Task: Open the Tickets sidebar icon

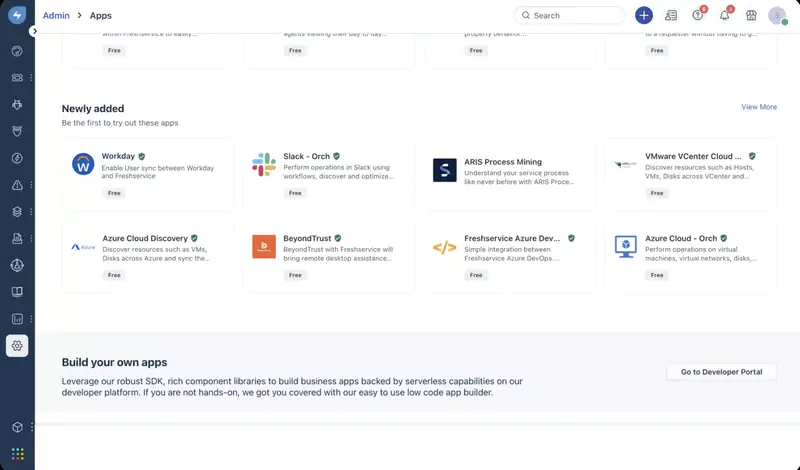Action: coord(17,78)
